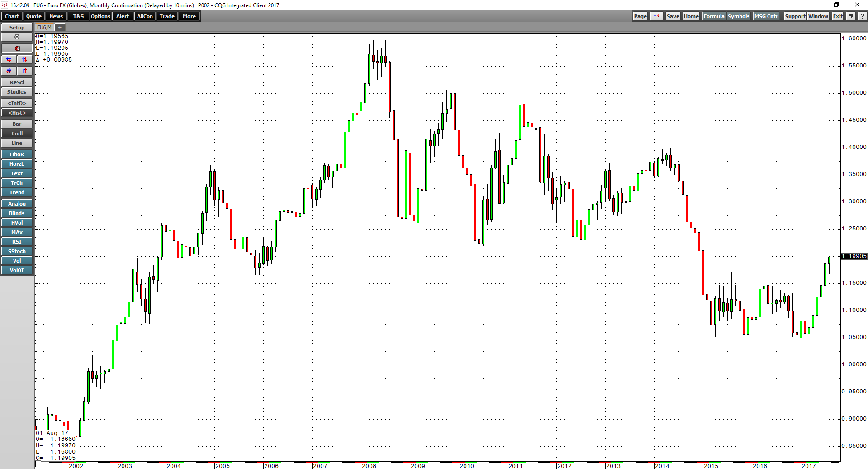Open the Chart menu button
Image resolution: width=868 pixels, height=469 pixels.
click(x=12, y=16)
